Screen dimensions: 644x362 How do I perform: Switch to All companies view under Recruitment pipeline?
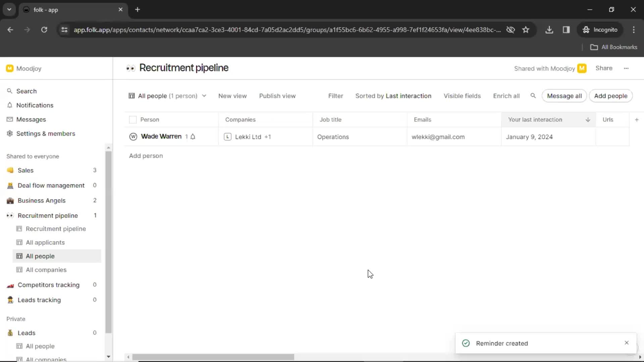[46, 270]
